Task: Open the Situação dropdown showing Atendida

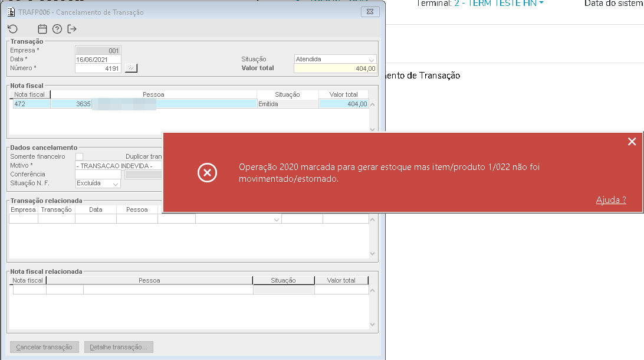Action: pyautogui.click(x=335, y=59)
